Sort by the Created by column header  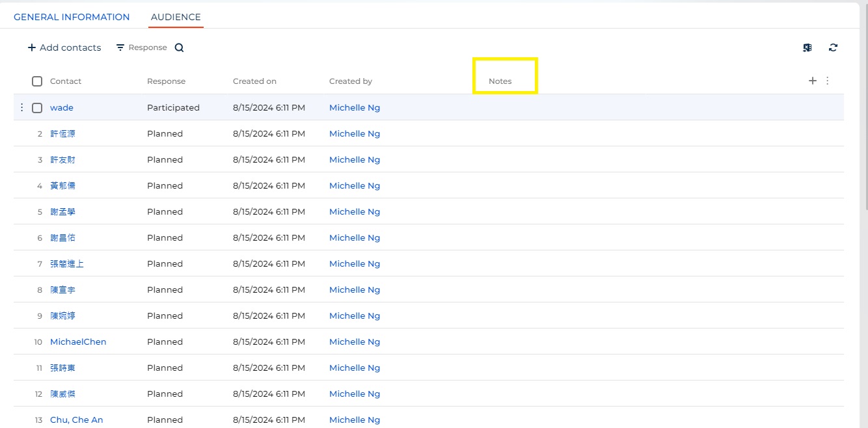point(351,81)
